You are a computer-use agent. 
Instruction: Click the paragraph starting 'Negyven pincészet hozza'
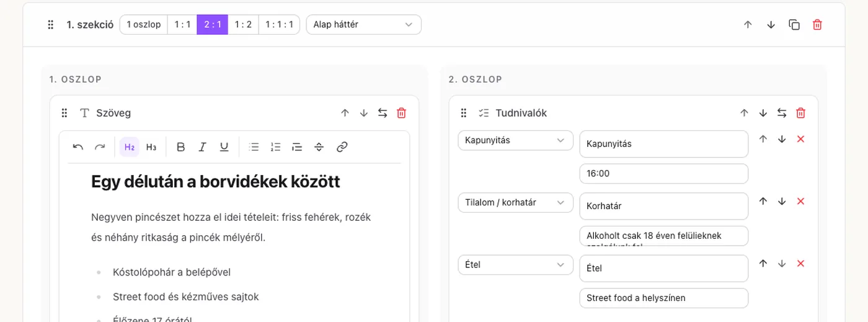coord(231,227)
